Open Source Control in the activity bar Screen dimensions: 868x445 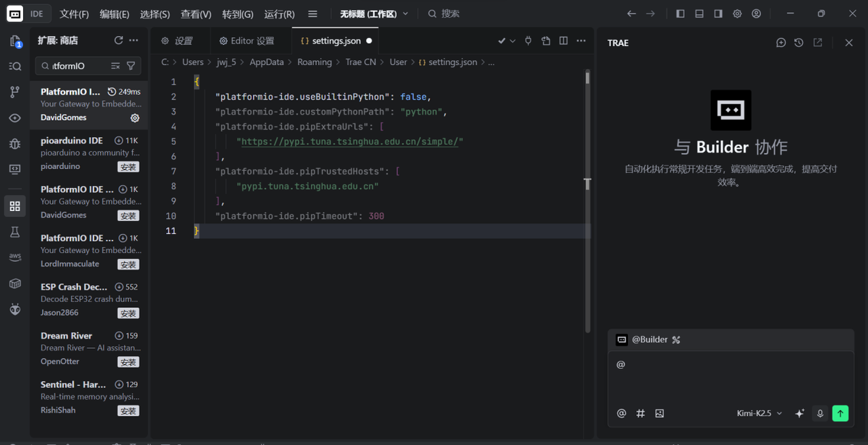pos(15,92)
